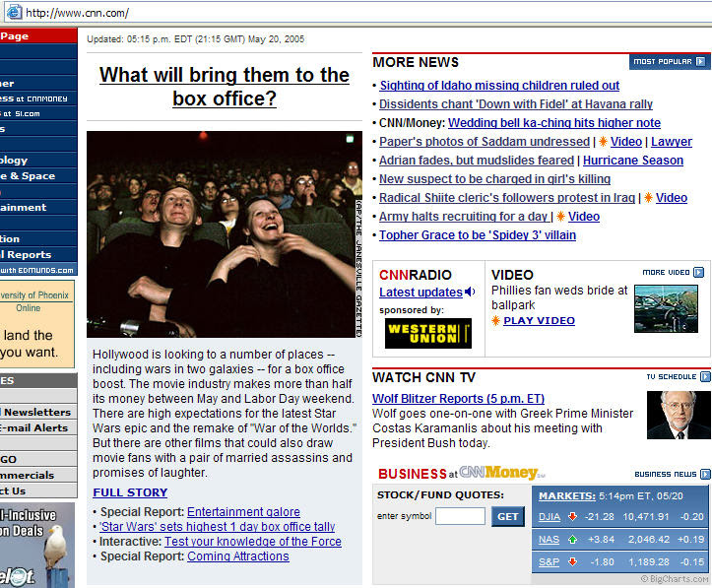
Task: Open Topher Grace Spidey 3 story
Action: pos(478,235)
